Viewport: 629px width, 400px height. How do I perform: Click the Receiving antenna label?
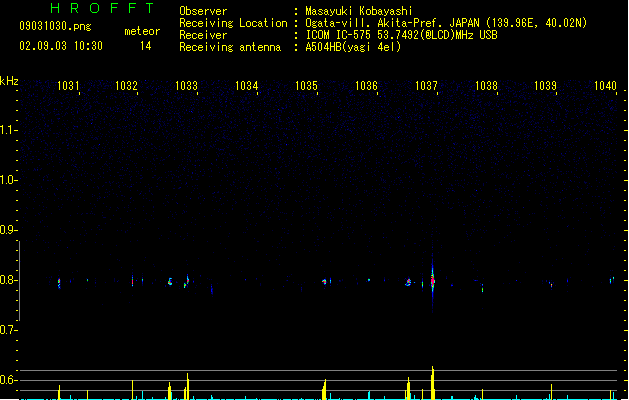[x=230, y=47]
